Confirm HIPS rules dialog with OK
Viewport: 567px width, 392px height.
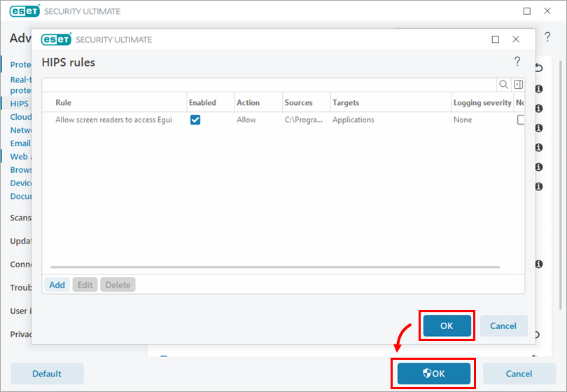pos(447,325)
